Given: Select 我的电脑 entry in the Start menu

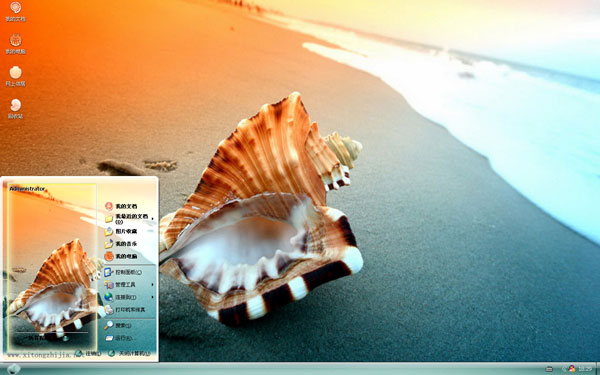Looking at the screenshot, I should pyautogui.click(x=121, y=256).
